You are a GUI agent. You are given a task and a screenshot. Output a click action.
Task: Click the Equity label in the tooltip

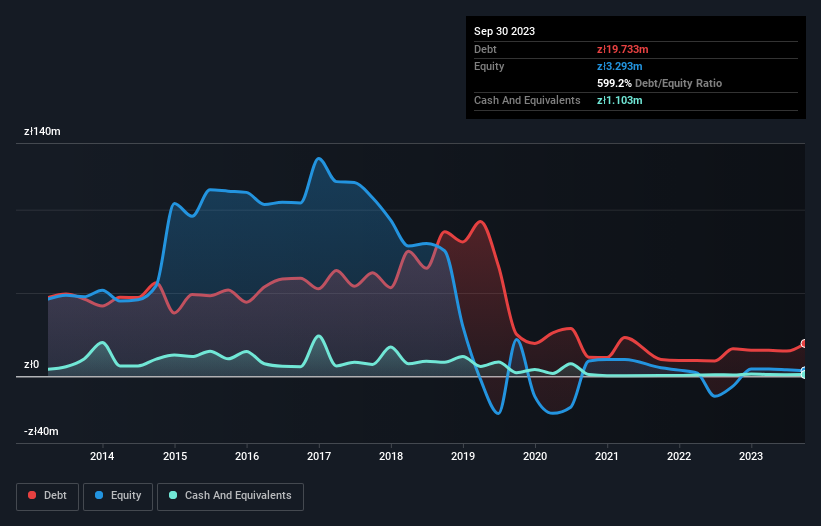click(x=489, y=66)
